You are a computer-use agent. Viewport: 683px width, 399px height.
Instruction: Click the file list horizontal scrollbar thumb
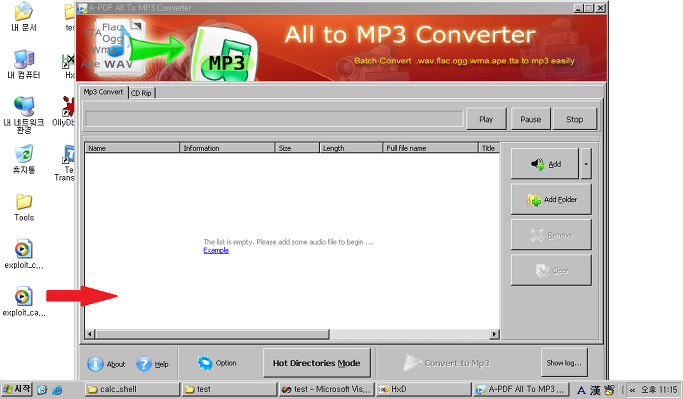pyautogui.click(x=212, y=334)
